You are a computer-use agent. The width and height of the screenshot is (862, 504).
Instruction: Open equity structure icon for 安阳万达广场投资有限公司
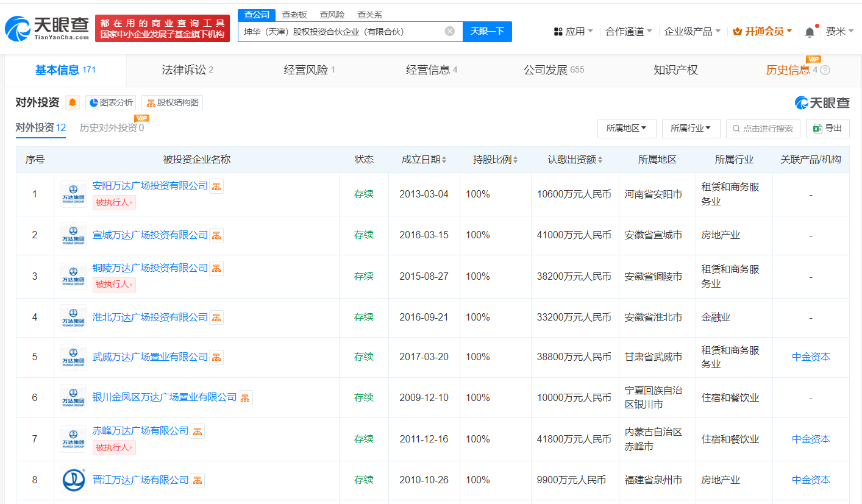click(x=216, y=186)
